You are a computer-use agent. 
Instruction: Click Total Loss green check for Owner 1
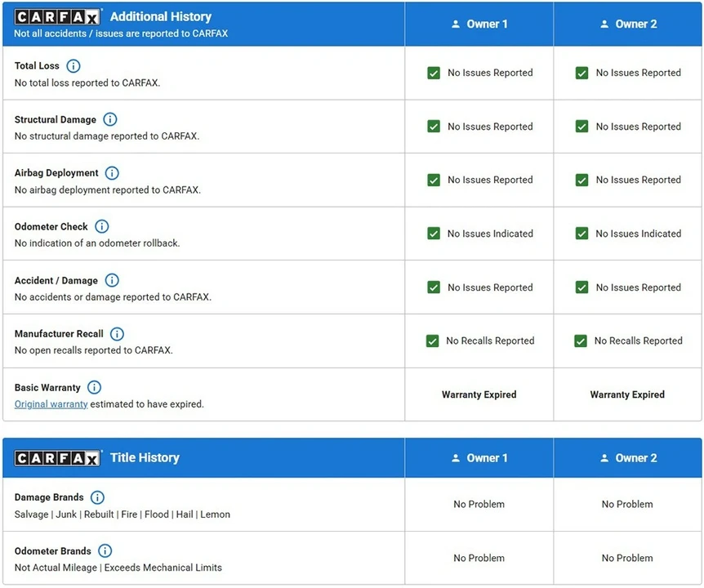(434, 73)
